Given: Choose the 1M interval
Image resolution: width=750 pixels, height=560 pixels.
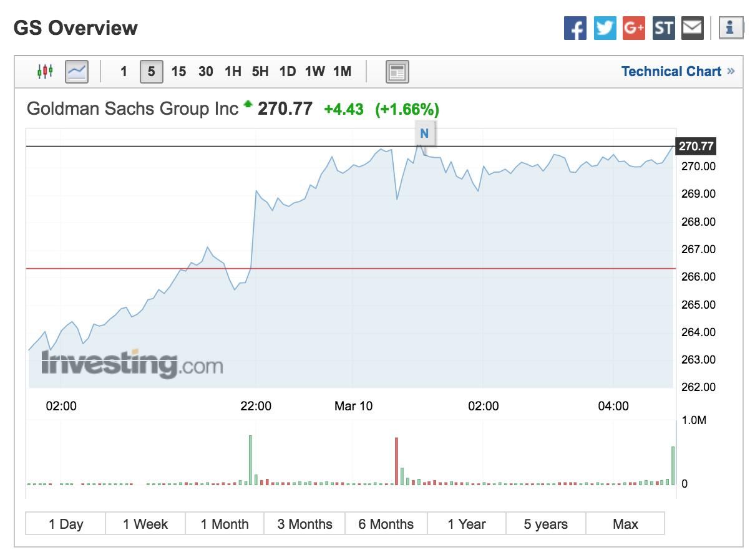Looking at the screenshot, I should (x=342, y=72).
